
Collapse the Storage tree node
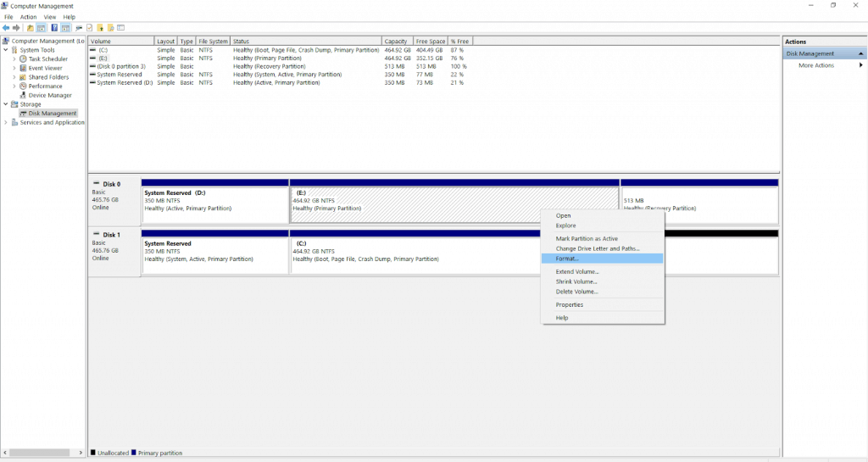pos(6,104)
